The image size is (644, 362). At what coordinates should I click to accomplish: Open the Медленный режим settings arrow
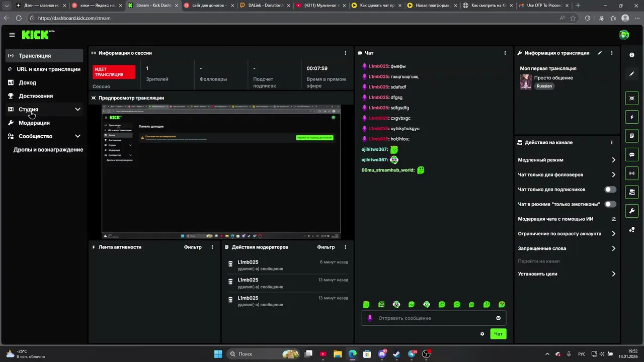click(613, 160)
